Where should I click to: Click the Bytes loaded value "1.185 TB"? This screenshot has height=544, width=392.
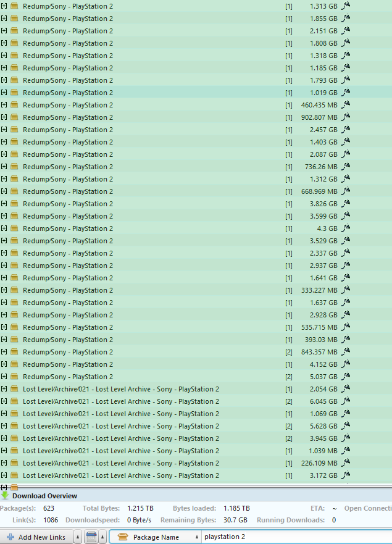(x=236, y=508)
